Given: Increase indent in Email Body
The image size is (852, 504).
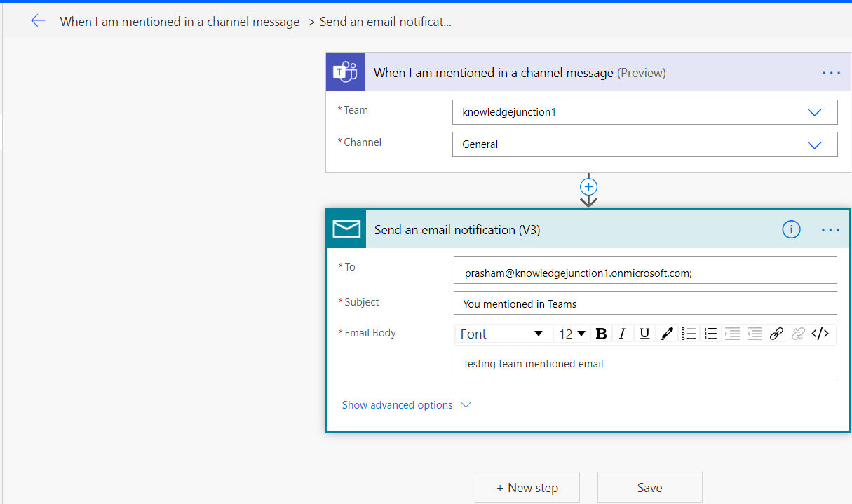Looking at the screenshot, I should [x=732, y=334].
